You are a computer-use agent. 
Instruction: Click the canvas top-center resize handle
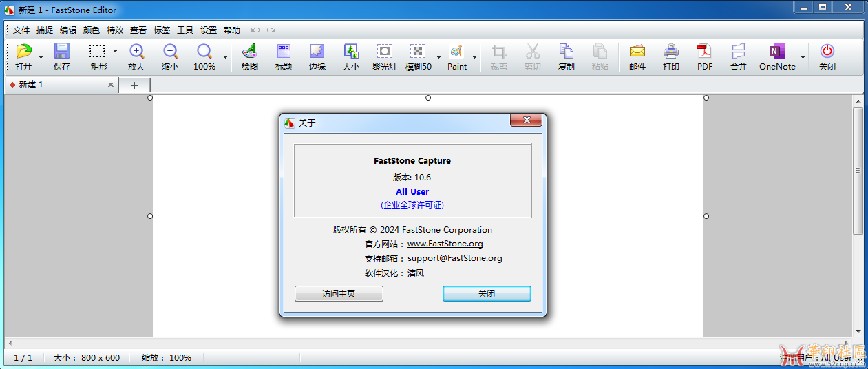428,98
